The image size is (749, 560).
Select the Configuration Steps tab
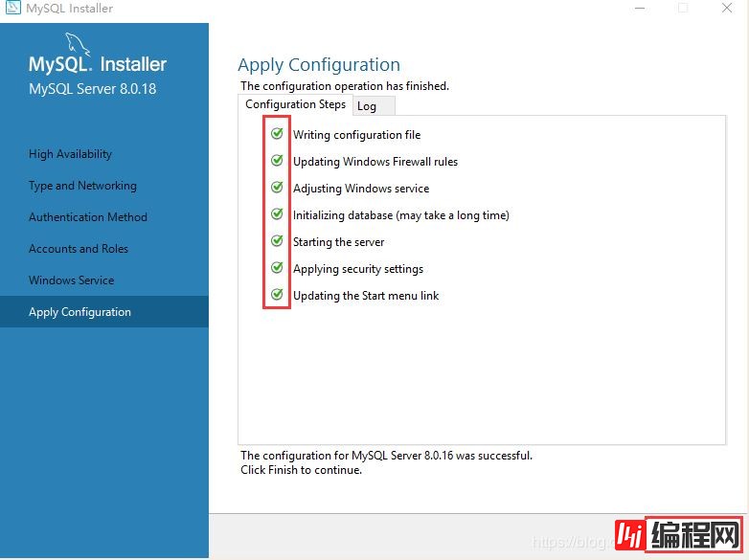(295, 104)
